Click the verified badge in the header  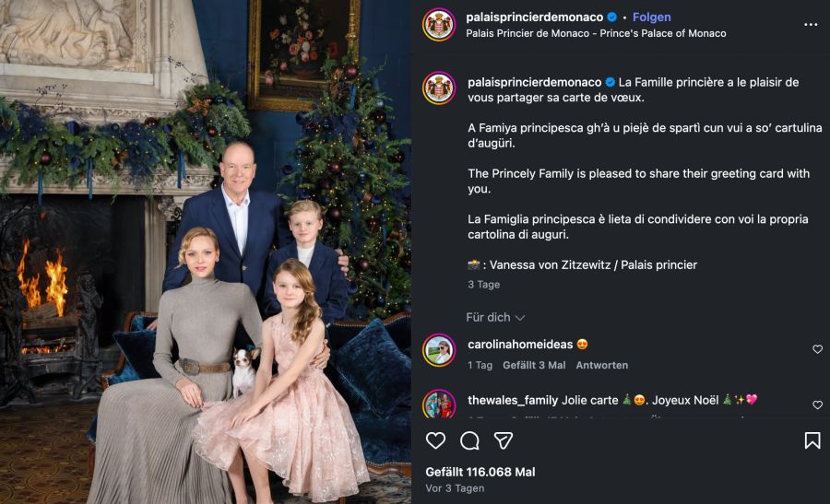(x=611, y=18)
